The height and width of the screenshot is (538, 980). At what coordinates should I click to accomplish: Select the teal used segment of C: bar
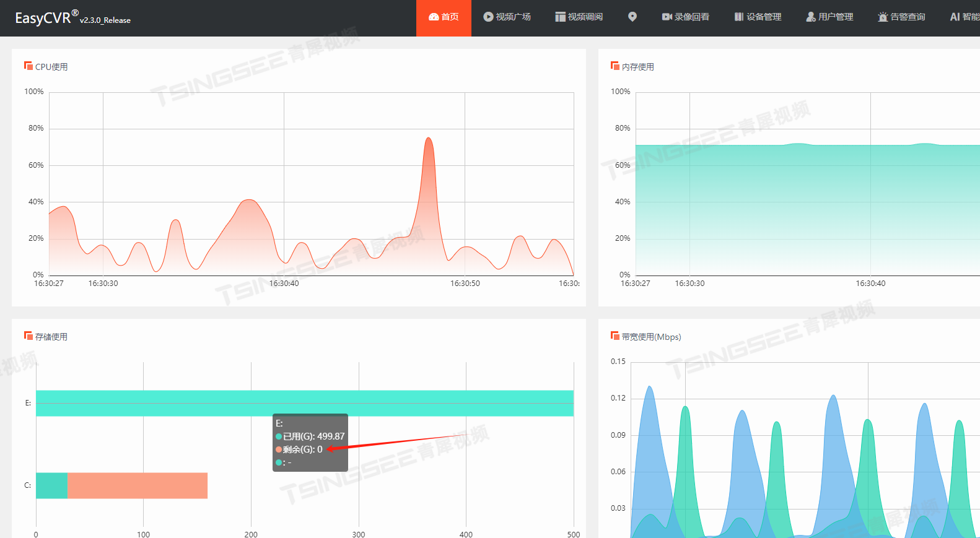[x=51, y=485]
